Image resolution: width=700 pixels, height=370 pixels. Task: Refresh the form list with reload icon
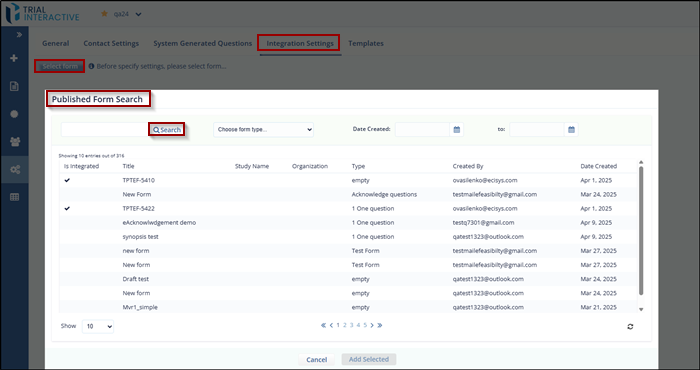pyautogui.click(x=630, y=327)
